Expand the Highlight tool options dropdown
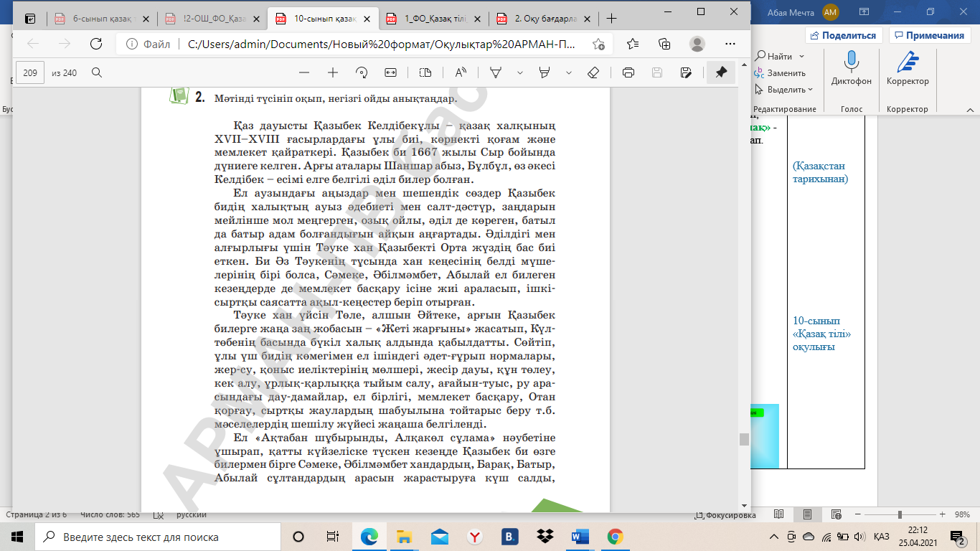 569,72
